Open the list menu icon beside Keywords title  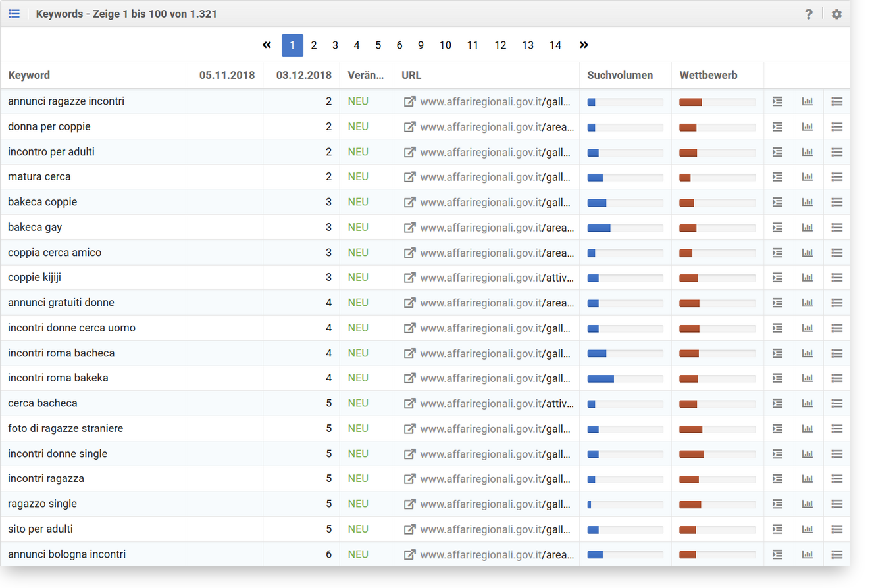14,14
